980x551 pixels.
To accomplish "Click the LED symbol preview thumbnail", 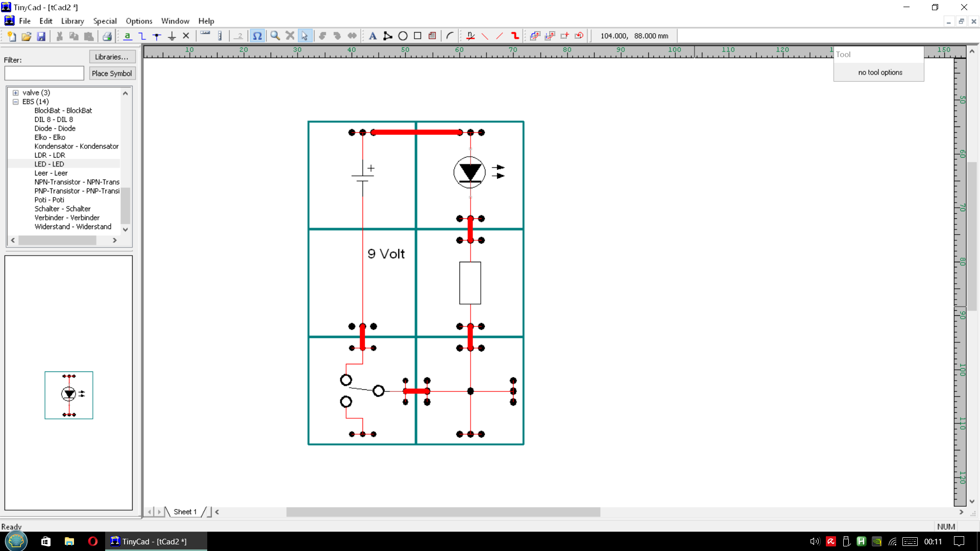I will (x=69, y=395).
